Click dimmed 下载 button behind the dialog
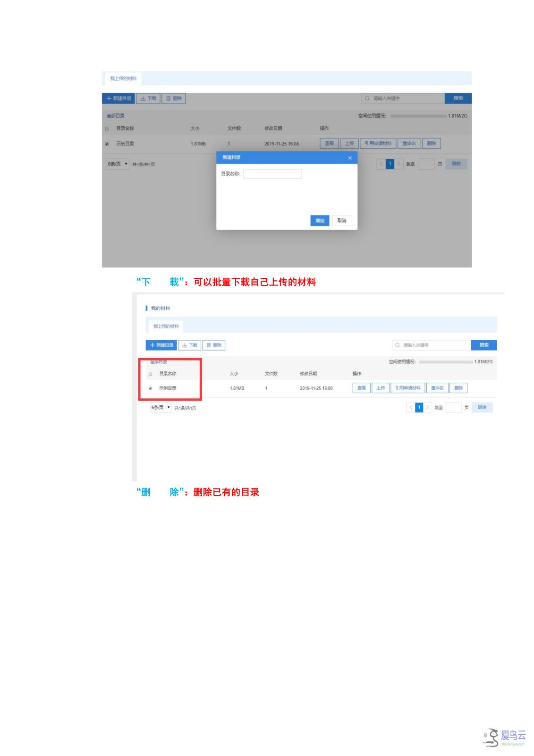Image resolution: width=534 pixels, height=756 pixels. tap(148, 98)
